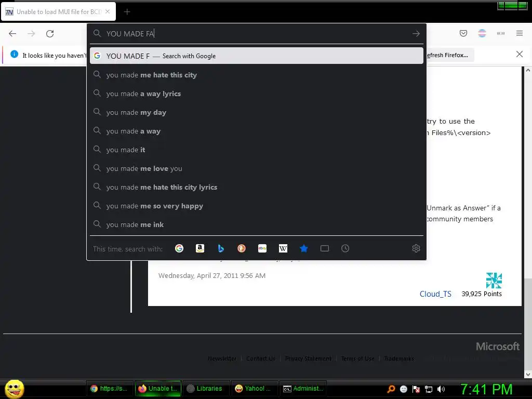Click in the address bar text field

click(258, 34)
